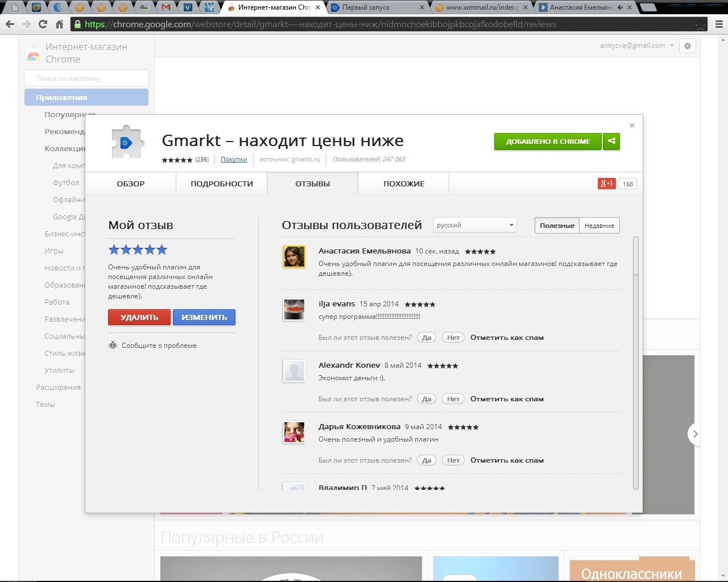Bookmark the page with the star icon
This screenshot has height=582, width=728.
[701, 24]
